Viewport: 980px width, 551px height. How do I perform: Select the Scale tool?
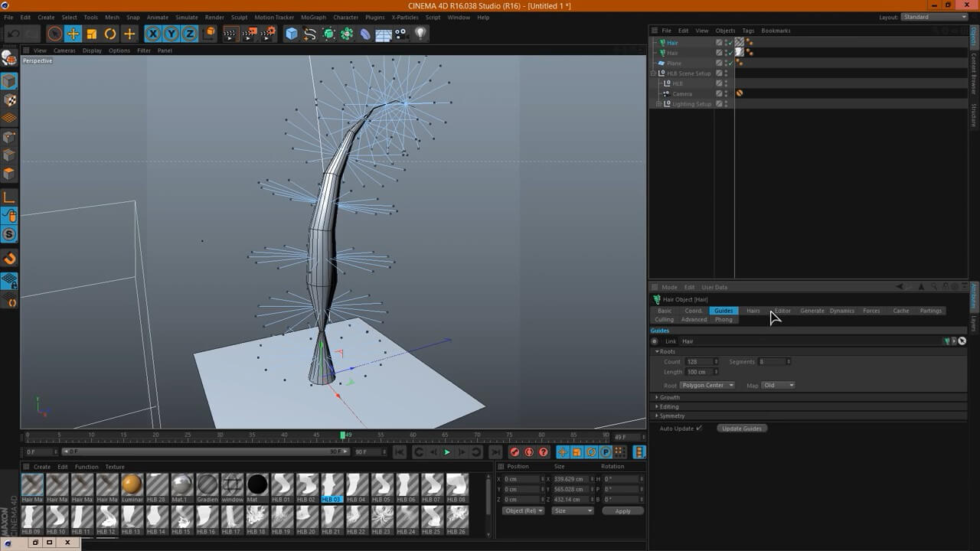(92, 34)
